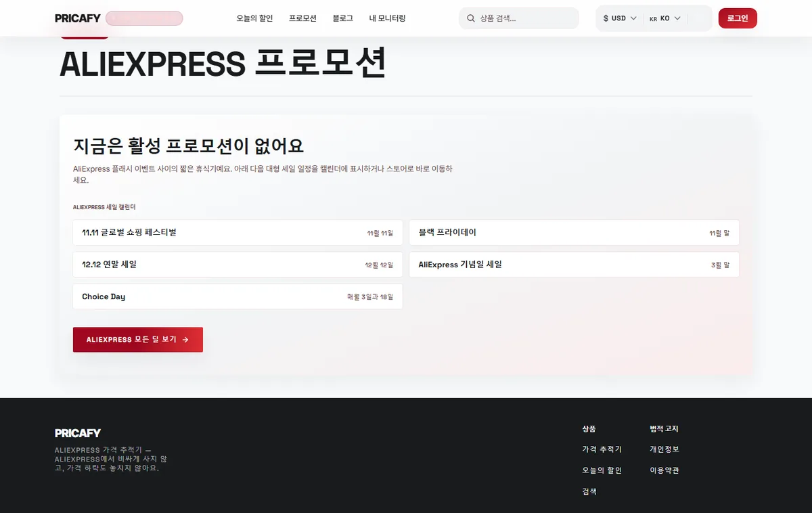Open the 블로그 menu item
The width and height of the screenshot is (812, 513).
(342, 18)
